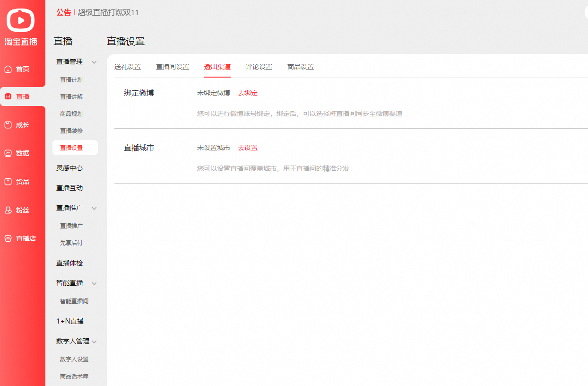Open 直播计划 in the side menu
This screenshot has width=588, height=386.
[71, 80]
